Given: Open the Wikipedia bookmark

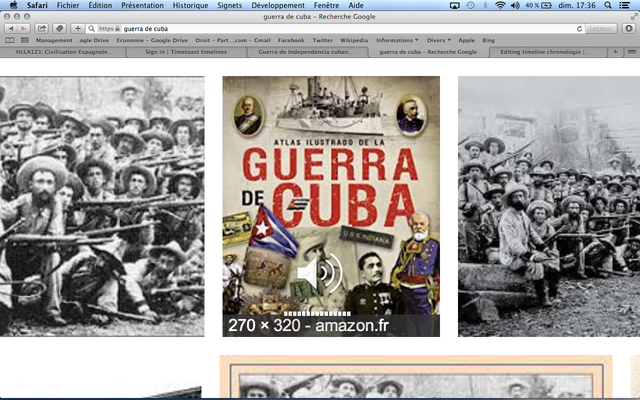Looking at the screenshot, I should (354, 40).
